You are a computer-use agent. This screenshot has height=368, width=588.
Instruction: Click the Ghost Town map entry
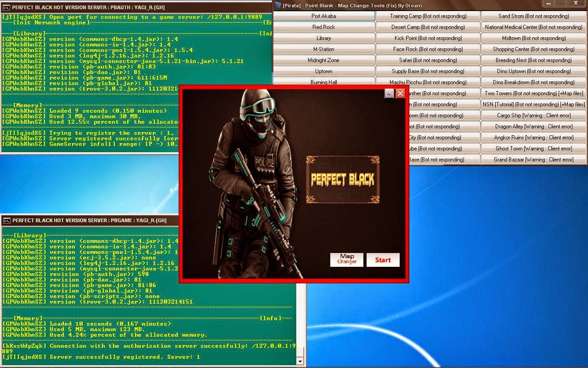tap(533, 148)
